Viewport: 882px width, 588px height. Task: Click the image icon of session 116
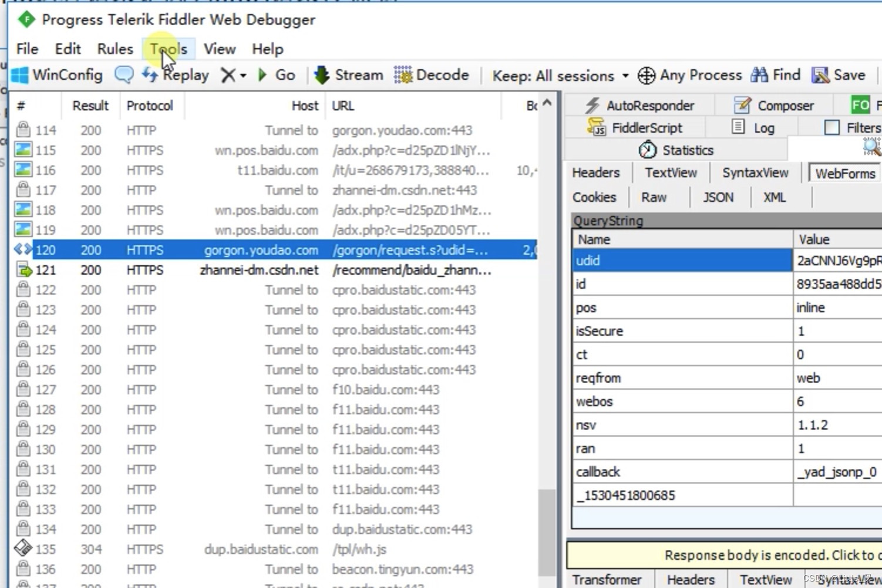pos(23,170)
